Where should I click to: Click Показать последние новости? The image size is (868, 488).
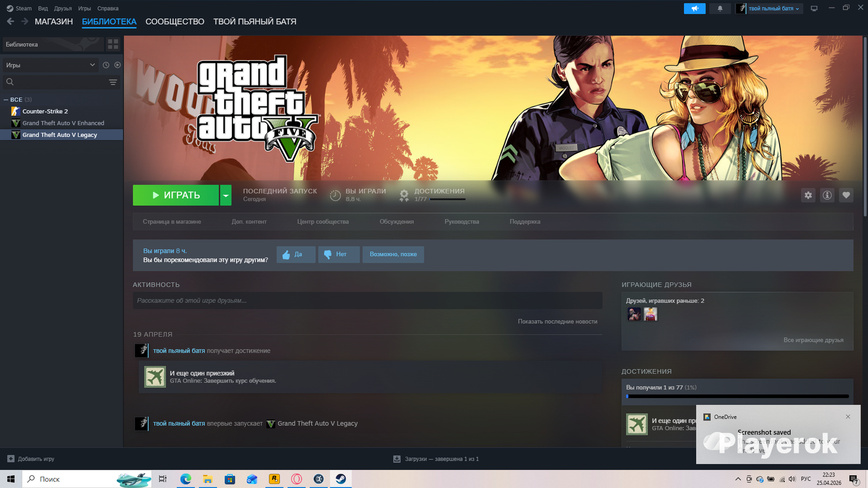558,322
